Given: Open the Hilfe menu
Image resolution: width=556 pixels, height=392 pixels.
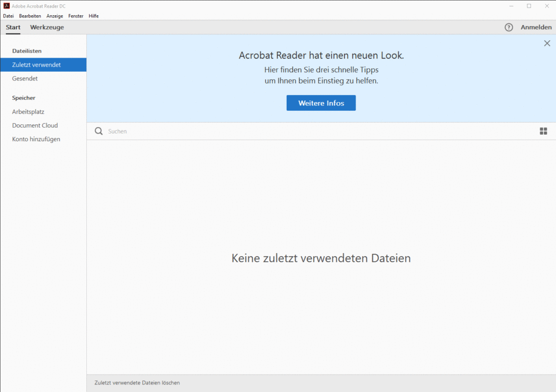Looking at the screenshot, I should click(x=93, y=16).
